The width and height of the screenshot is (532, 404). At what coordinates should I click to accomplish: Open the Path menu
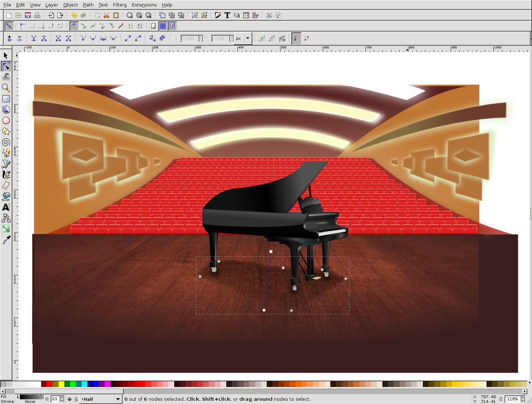coord(88,5)
